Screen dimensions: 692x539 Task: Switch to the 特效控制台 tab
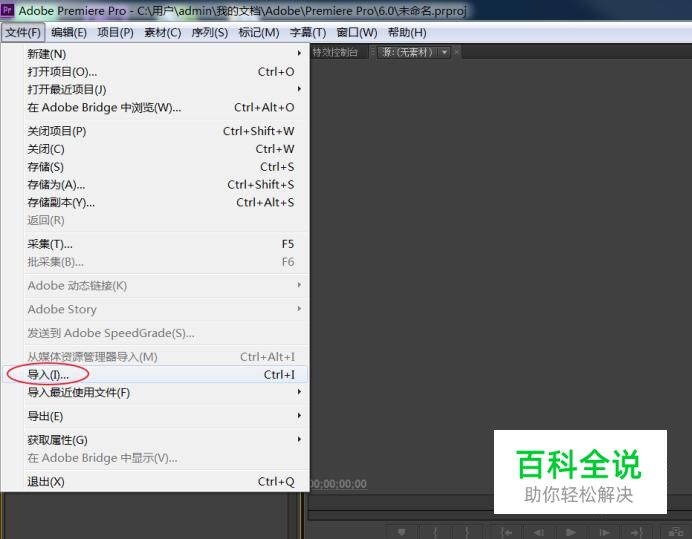(x=335, y=53)
